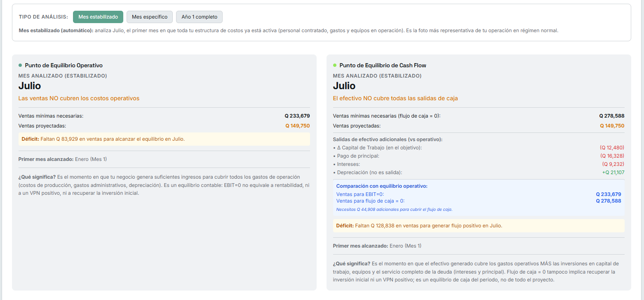Viewport: 644px width, 300px height.
Task: Click 'Ventas proyectadas:' label in the Cash Flow card
Action: (357, 126)
